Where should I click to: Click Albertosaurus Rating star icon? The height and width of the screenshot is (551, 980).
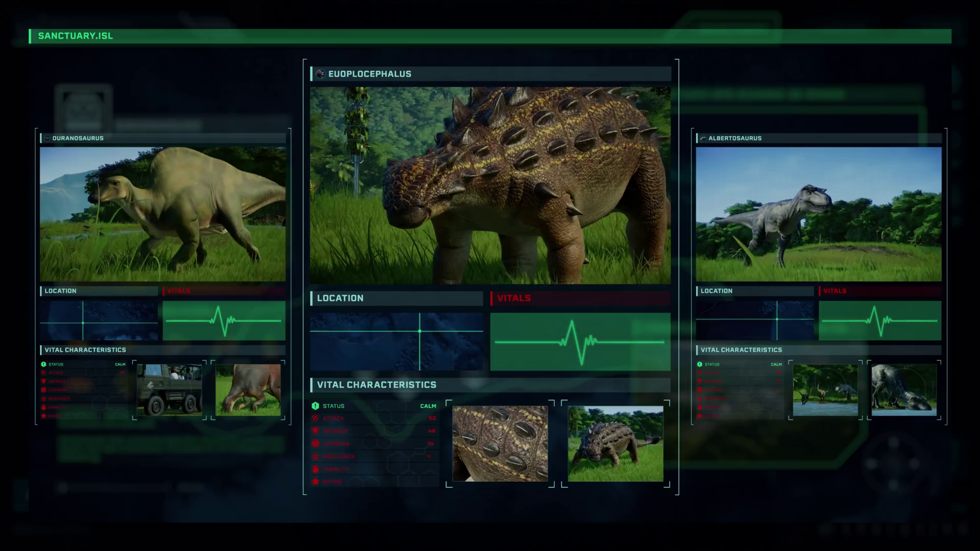700,416
